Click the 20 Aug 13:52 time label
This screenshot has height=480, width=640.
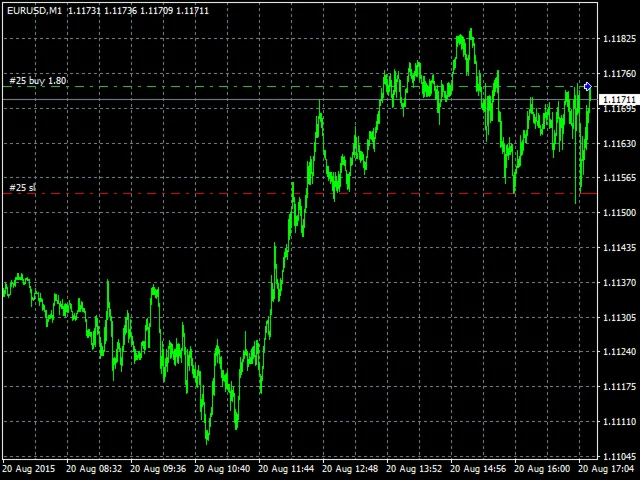point(415,469)
